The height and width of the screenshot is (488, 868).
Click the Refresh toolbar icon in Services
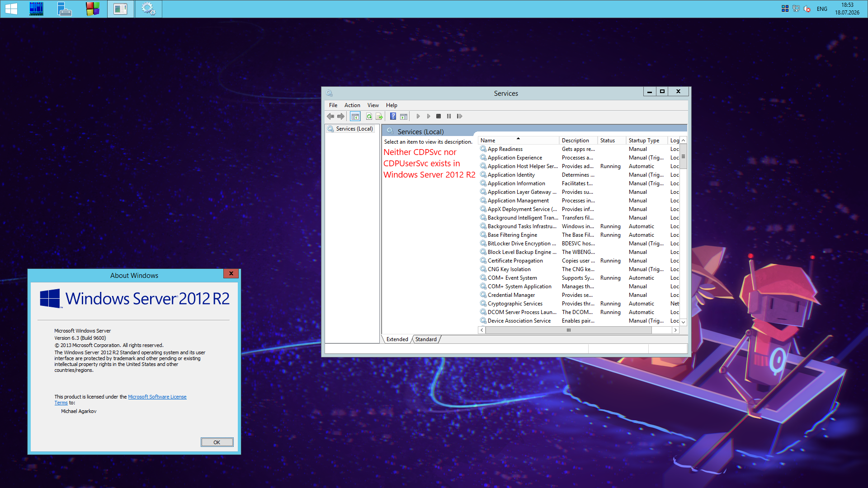(369, 117)
